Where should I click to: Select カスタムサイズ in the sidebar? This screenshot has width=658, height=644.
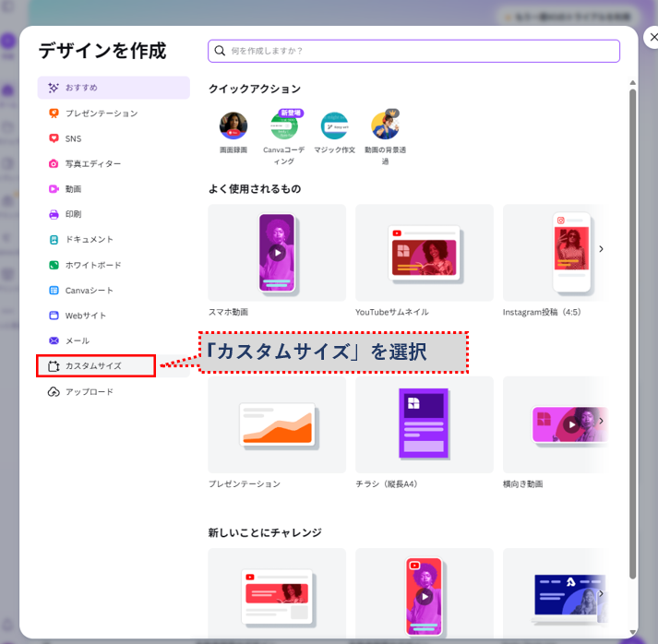pos(96,366)
